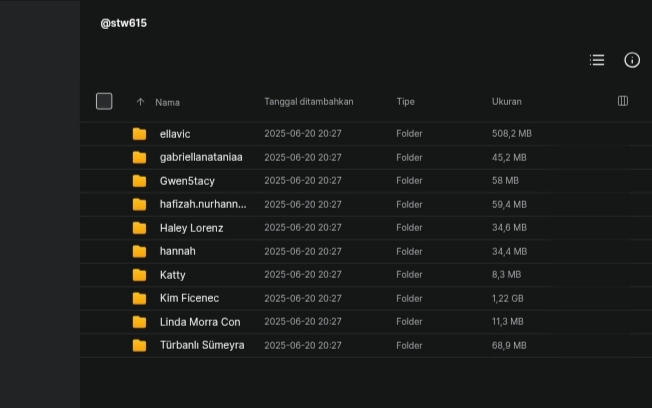Screen dimensions: 652x408
Task: Open the @stw615 title link
Action: click(x=123, y=23)
